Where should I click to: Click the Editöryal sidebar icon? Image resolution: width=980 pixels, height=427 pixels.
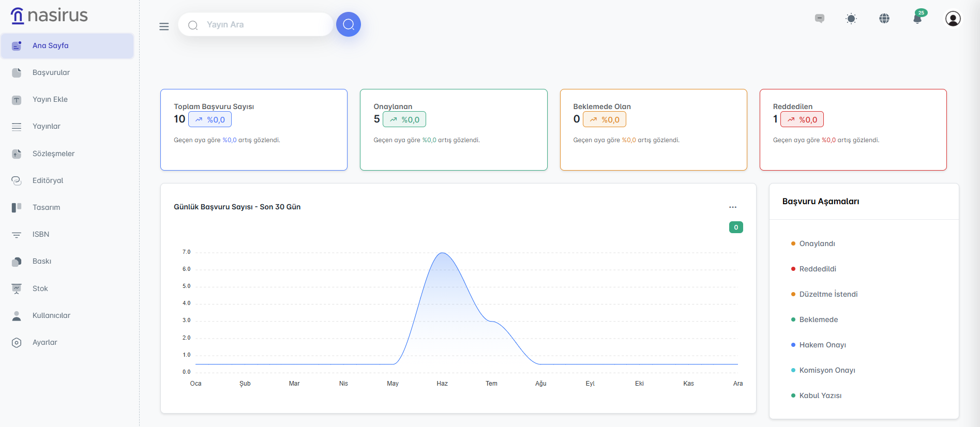coord(17,180)
